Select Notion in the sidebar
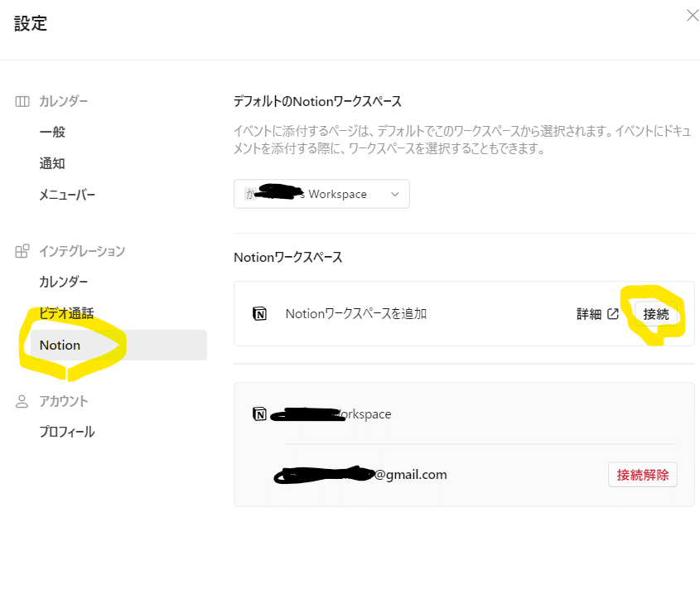The width and height of the screenshot is (700, 590). pyautogui.click(x=118, y=345)
